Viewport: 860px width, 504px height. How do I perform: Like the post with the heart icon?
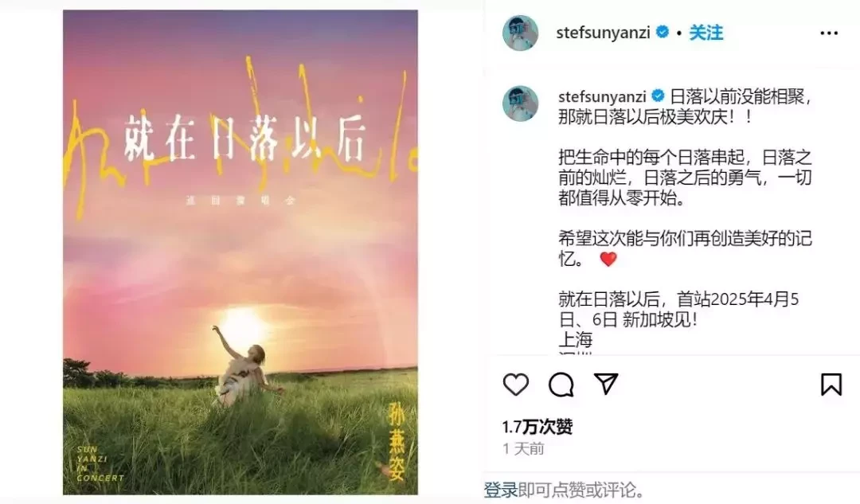pos(515,385)
